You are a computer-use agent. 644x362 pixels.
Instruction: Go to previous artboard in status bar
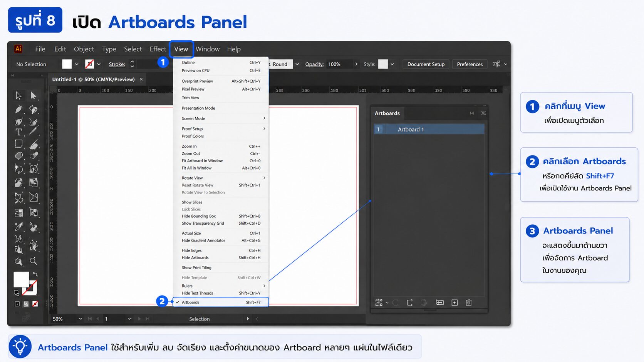point(98,319)
